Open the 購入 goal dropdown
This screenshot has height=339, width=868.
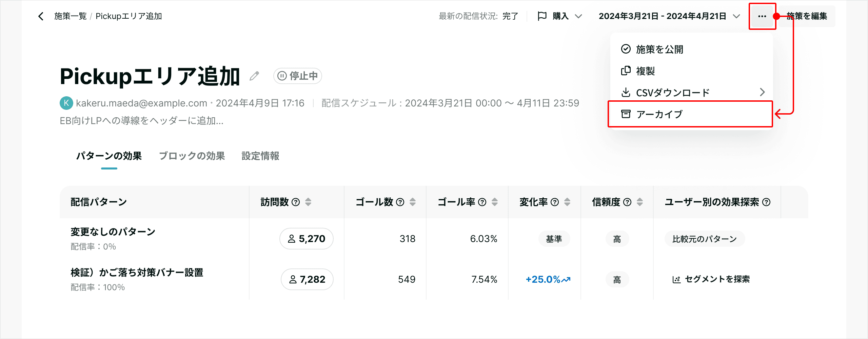tap(560, 16)
